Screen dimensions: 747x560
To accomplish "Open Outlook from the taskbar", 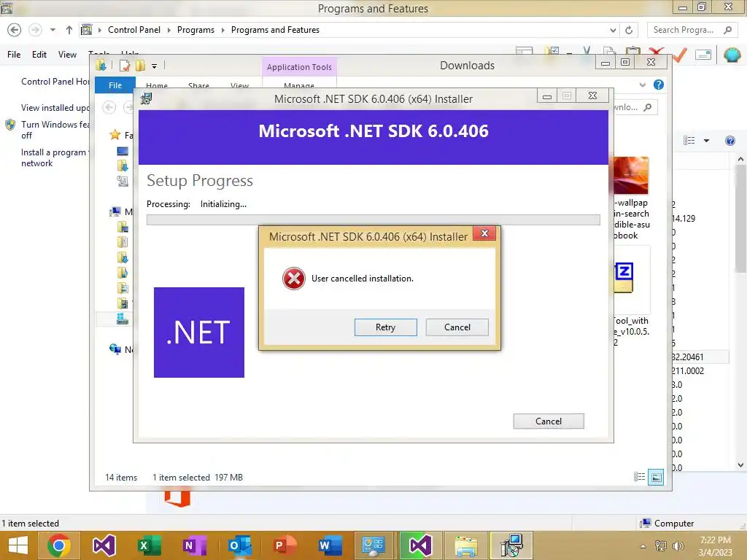I will pyautogui.click(x=239, y=545).
